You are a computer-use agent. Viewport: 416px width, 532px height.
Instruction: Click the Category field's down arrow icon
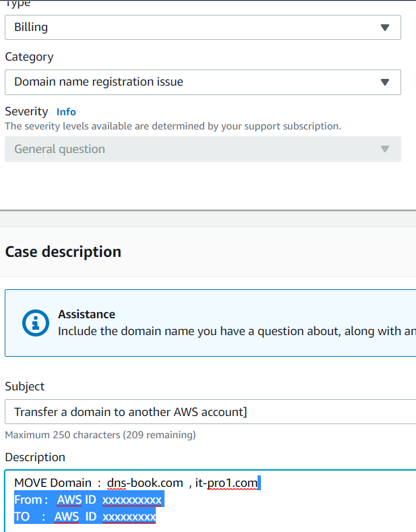385,82
